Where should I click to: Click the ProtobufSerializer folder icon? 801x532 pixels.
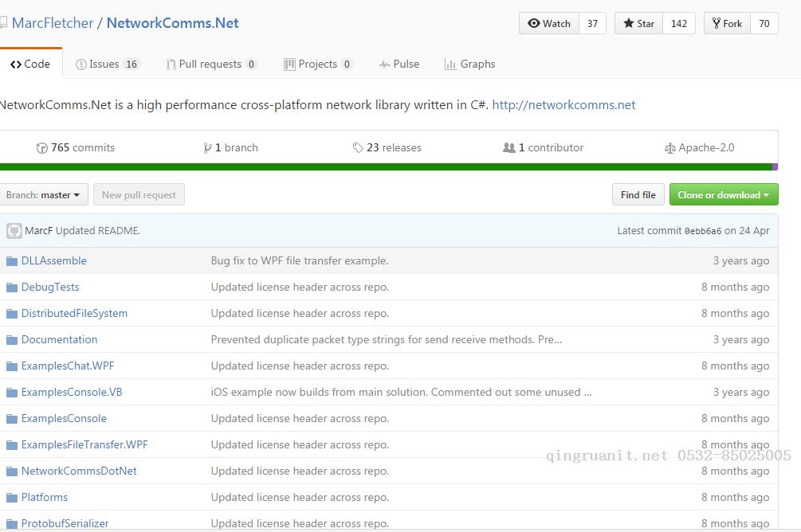tap(12, 524)
